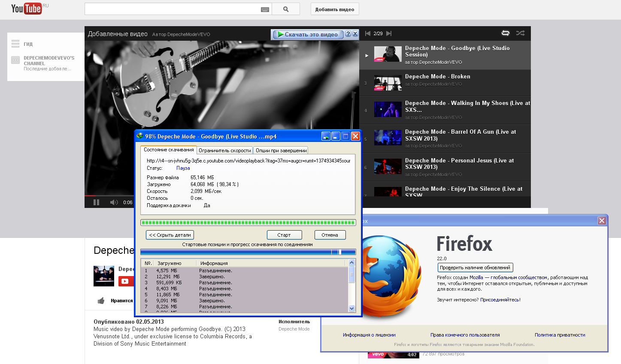Toggle playlist repeat (loop) mode

[506, 33]
